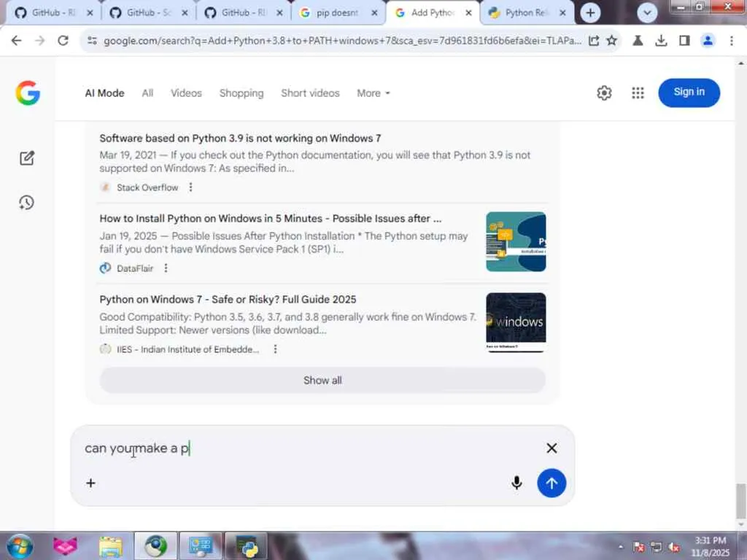The width and height of the screenshot is (747, 560).
Task: Open Chrome Labs flask icon
Action: pyautogui.click(x=638, y=41)
